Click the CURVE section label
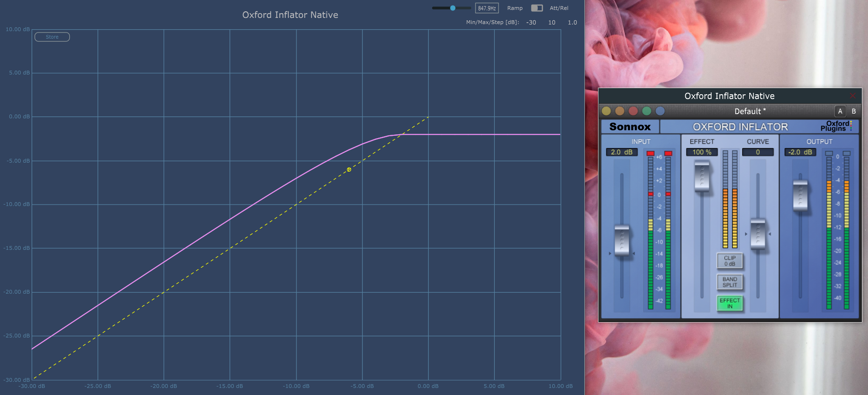This screenshot has height=395, width=868. point(758,141)
